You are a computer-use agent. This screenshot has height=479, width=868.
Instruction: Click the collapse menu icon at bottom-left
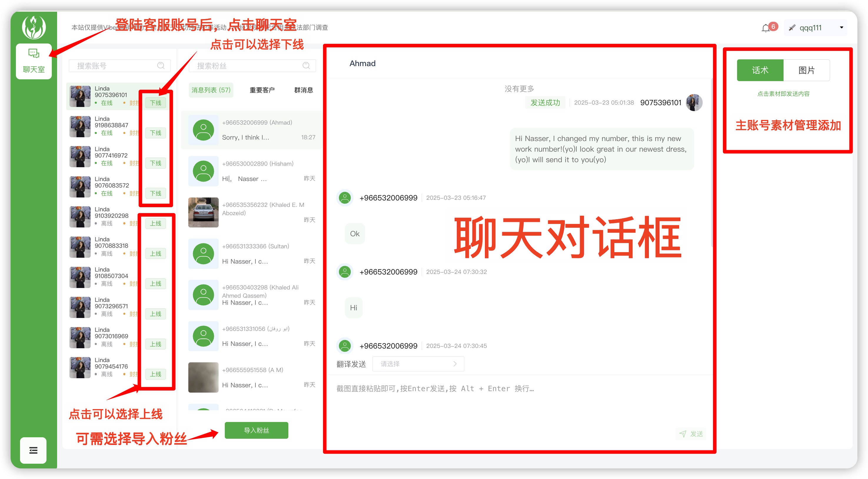point(33,450)
